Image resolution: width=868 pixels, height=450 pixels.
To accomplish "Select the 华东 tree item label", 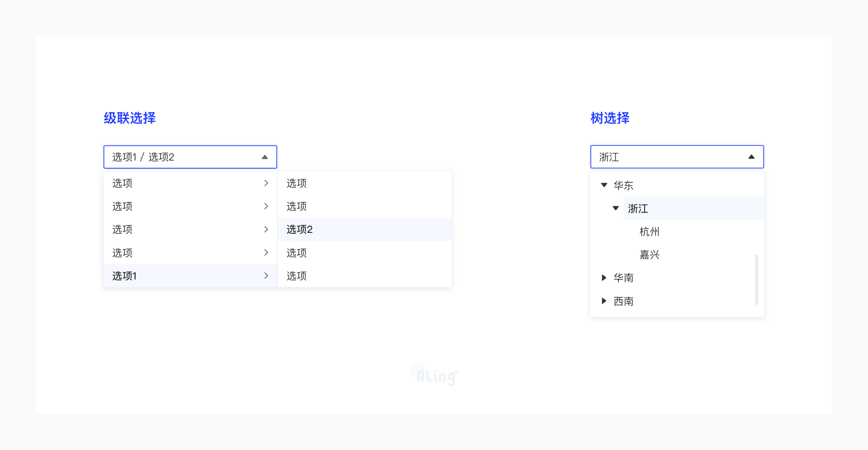I will click(623, 185).
